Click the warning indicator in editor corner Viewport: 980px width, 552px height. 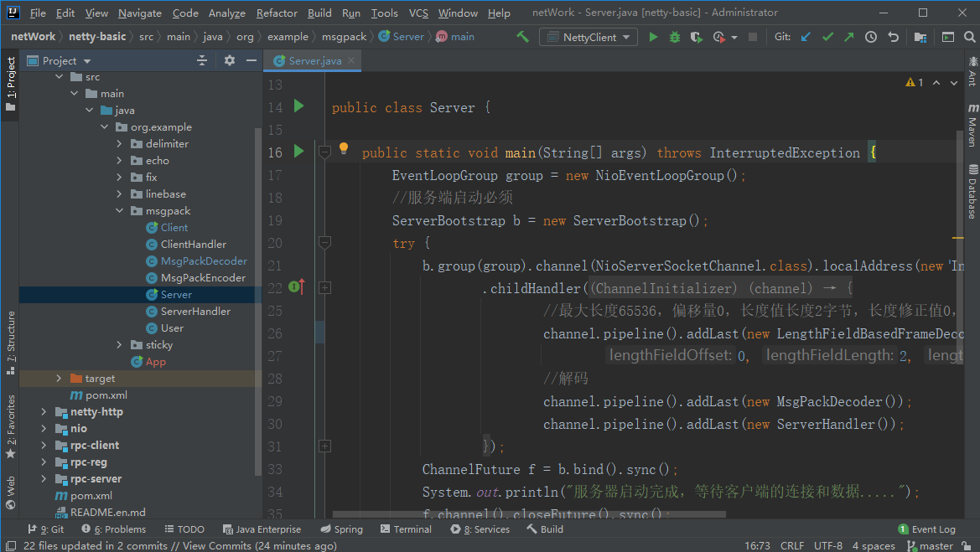tap(914, 82)
